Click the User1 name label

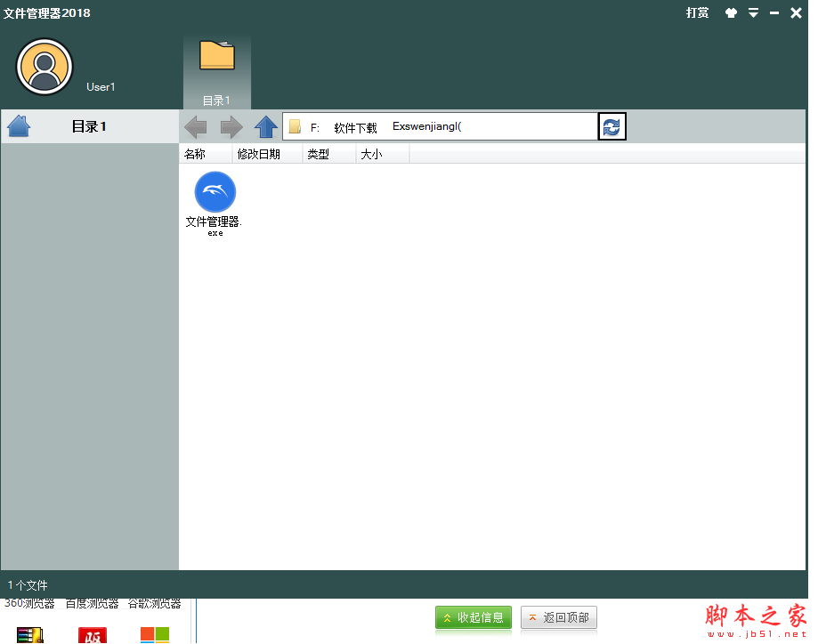(x=101, y=87)
